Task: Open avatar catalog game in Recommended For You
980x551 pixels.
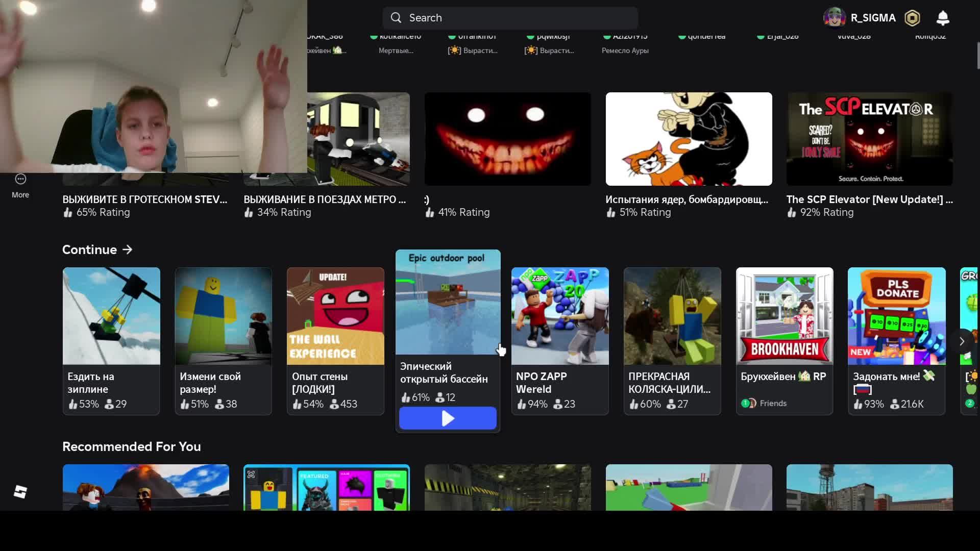Action: click(327, 487)
